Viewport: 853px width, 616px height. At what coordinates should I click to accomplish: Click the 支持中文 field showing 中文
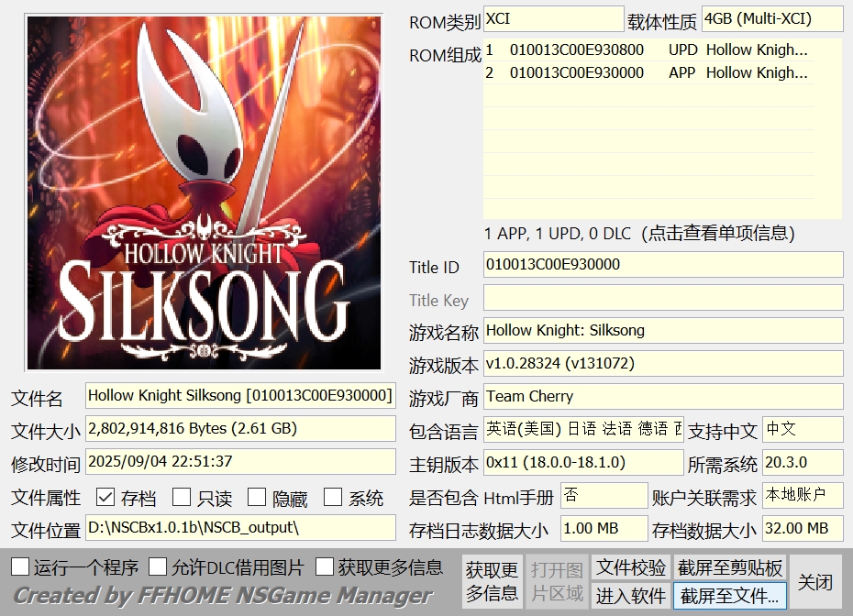(x=803, y=430)
